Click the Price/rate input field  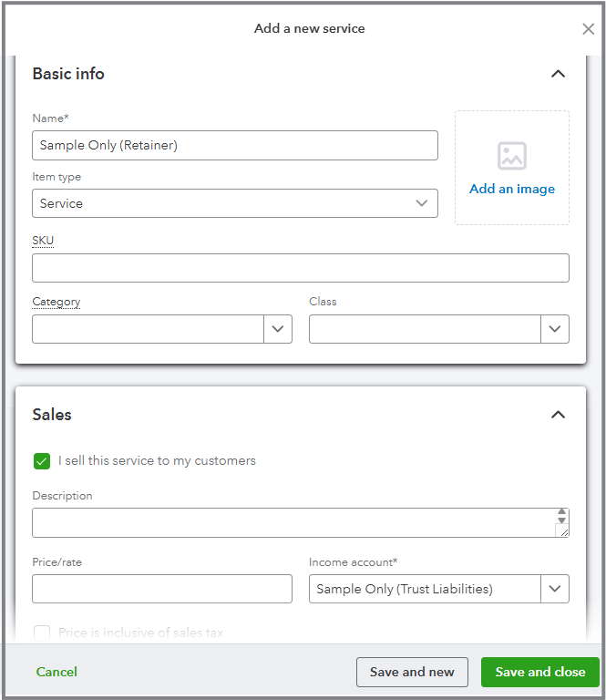tap(162, 589)
